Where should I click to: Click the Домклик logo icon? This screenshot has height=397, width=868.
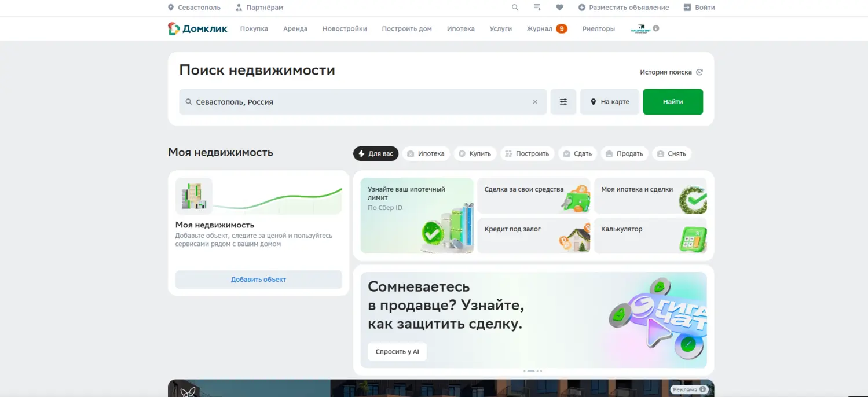pos(173,28)
